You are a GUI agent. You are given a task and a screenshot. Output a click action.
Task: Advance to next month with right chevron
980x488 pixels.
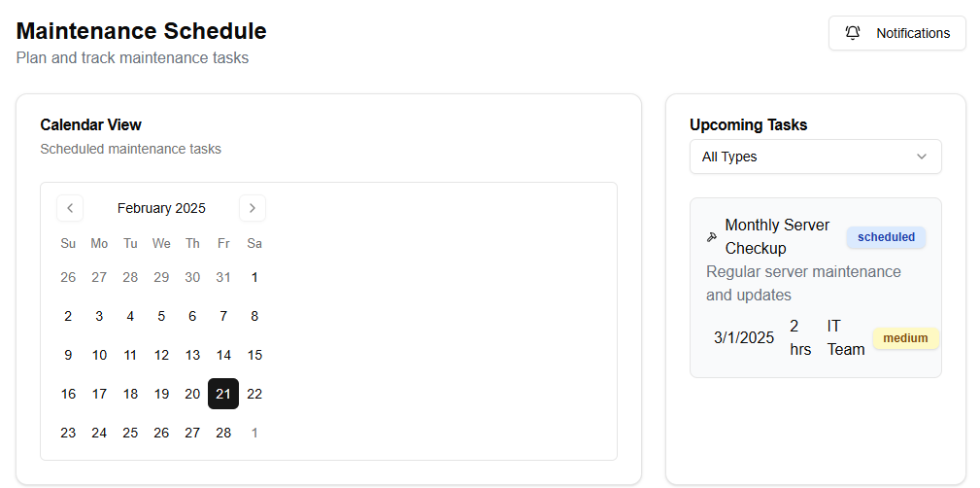click(x=253, y=208)
